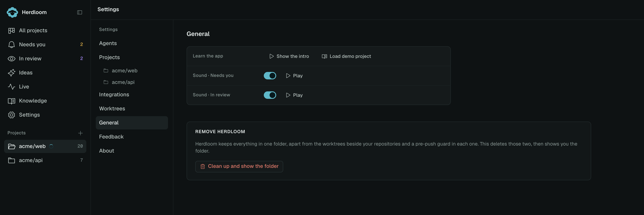Select acme/web project in sidebar list
The width and height of the screenshot is (644, 215).
45,146
